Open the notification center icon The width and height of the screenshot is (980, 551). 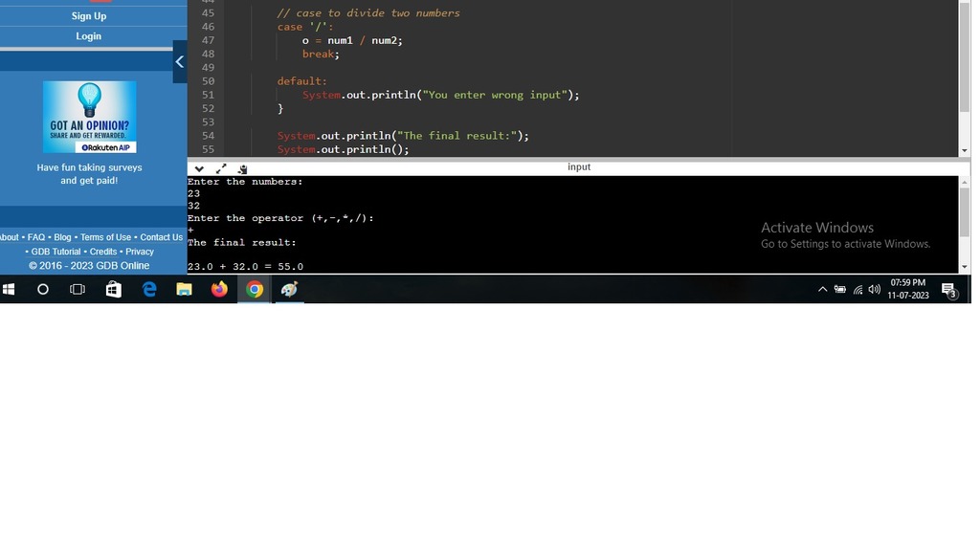tap(949, 290)
